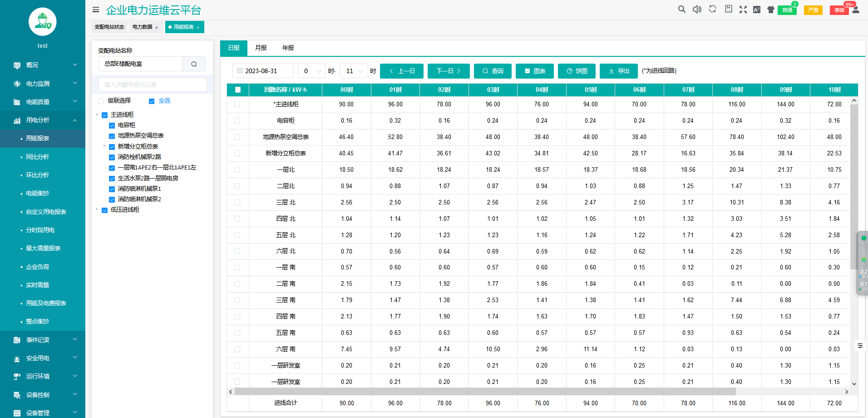Open 最大需量报表 in sidebar
The width and height of the screenshot is (868, 418).
(x=43, y=248)
